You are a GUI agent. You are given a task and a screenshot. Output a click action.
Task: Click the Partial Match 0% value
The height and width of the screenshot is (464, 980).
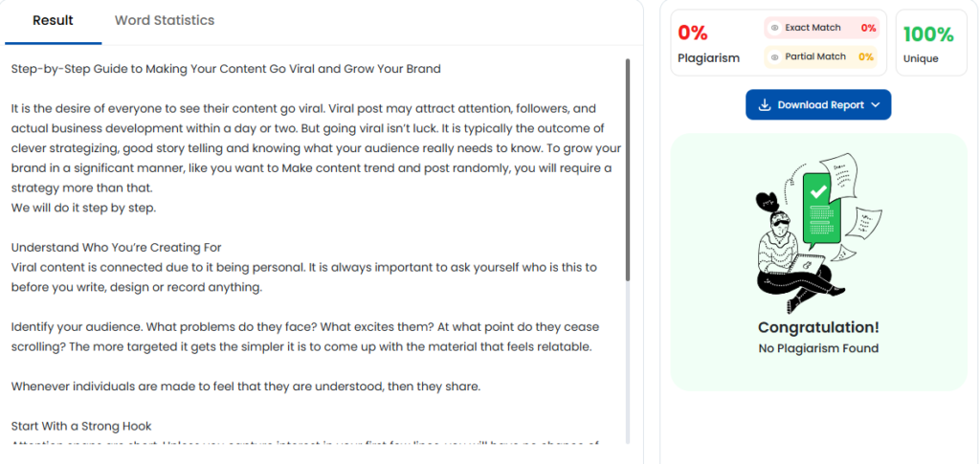tap(865, 57)
